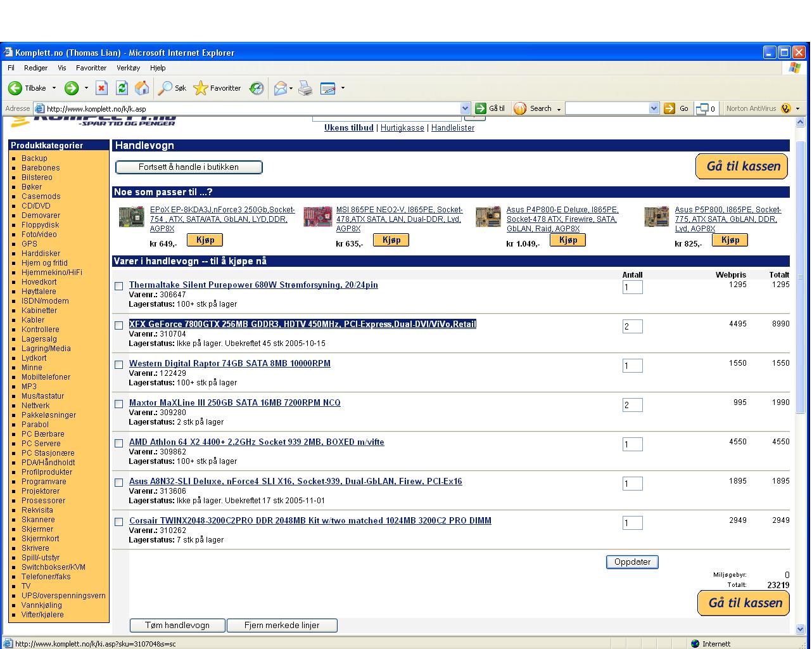Viewport: 812px width, 649px height.
Task: Click the page icon in address bar
Action: (39, 108)
